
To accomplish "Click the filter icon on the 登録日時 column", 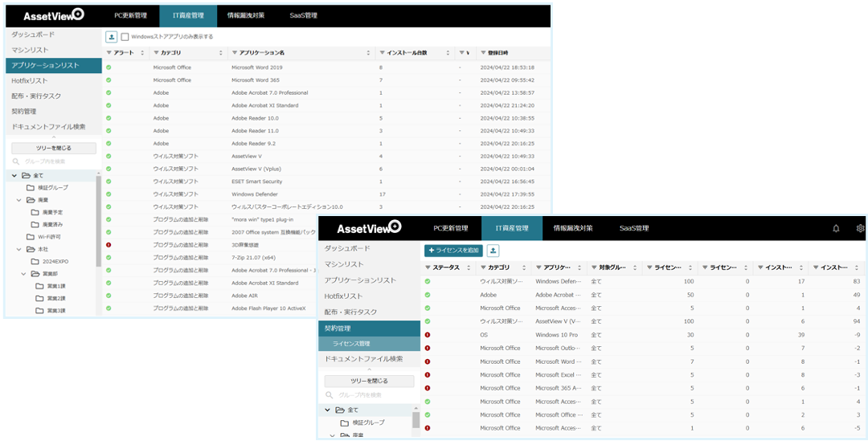I will pyautogui.click(x=483, y=52).
